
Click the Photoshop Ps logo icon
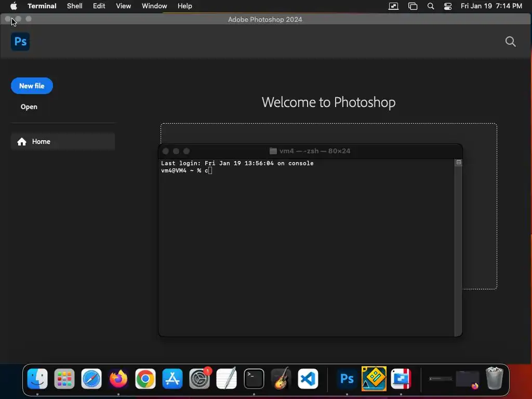[x=20, y=42]
